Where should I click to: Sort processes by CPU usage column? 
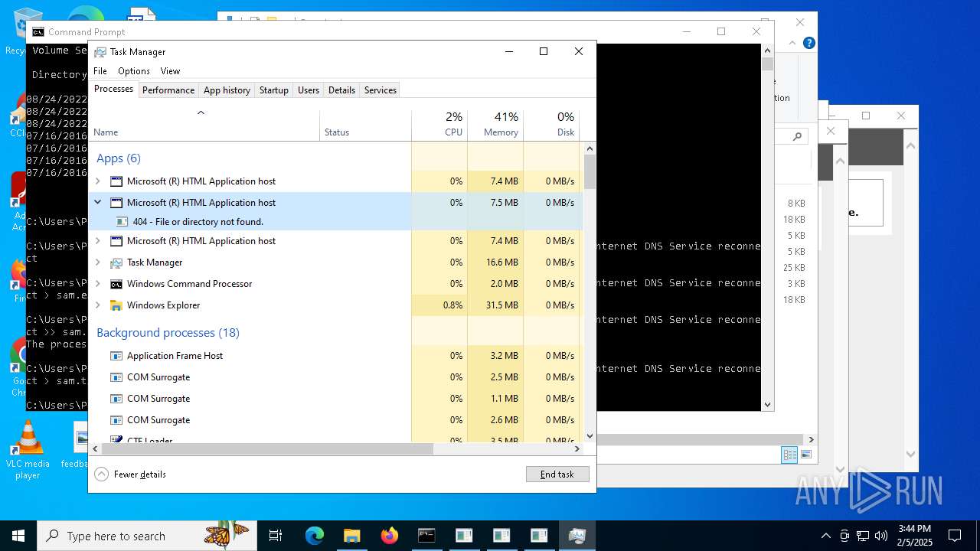pos(439,126)
